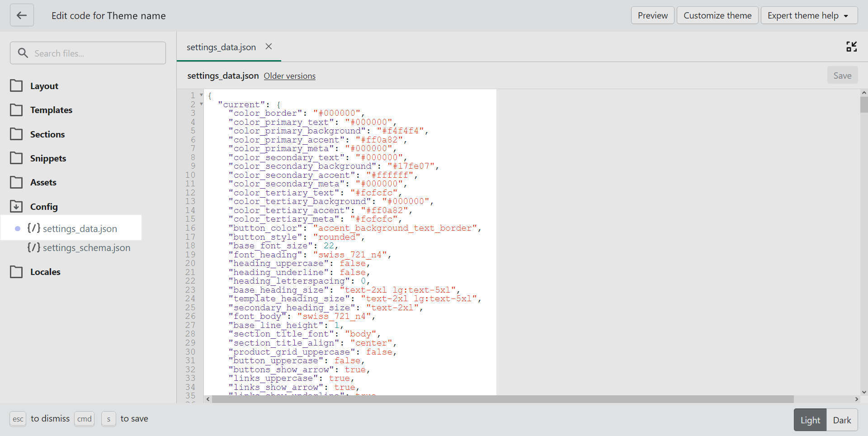Click the Customize theme button
Image resolution: width=868 pixels, height=436 pixels.
tap(717, 15)
